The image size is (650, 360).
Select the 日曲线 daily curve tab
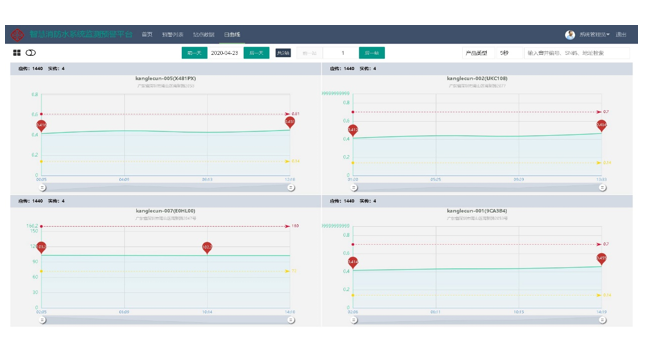click(232, 34)
